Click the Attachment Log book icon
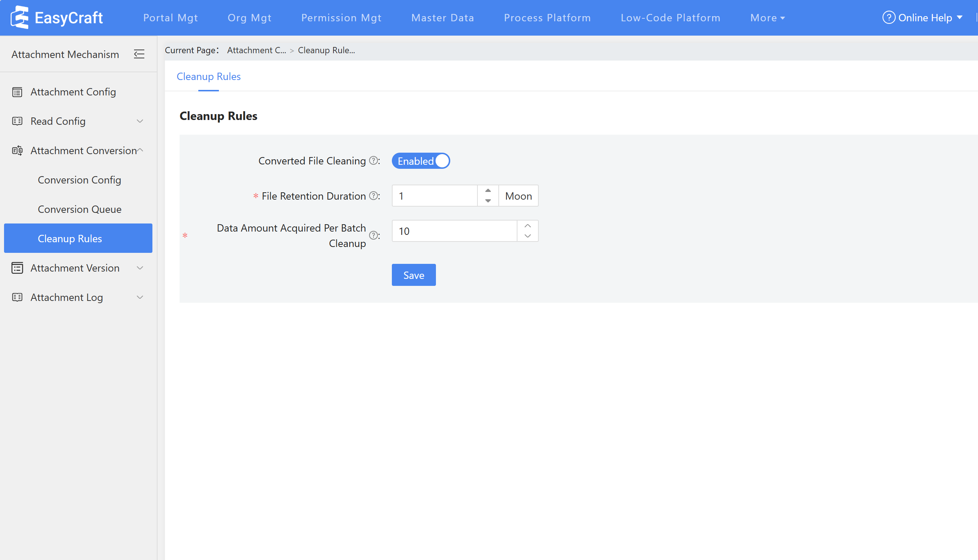Viewport: 978px width, 560px height. pyautogui.click(x=17, y=297)
